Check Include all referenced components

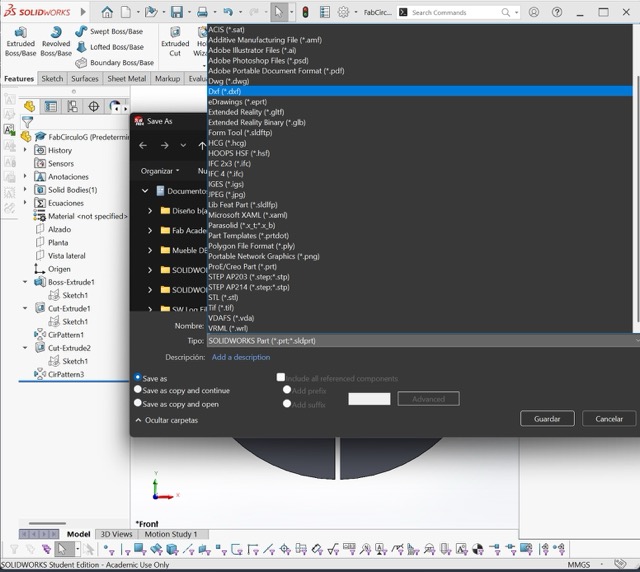(281, 377)
